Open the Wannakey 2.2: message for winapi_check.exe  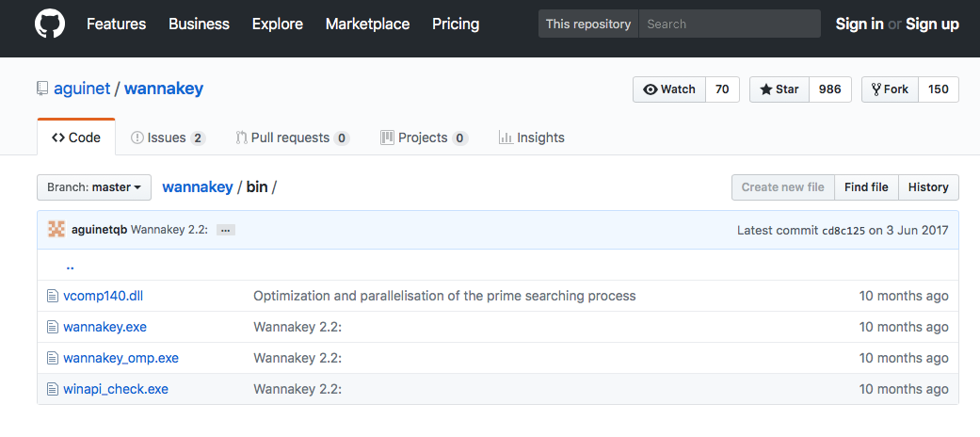tap(297, 389)
